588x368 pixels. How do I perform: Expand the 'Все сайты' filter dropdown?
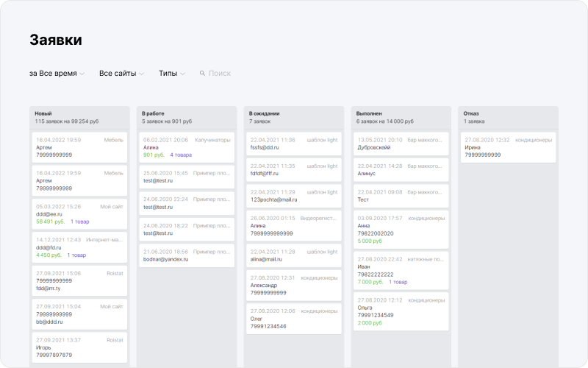122,74
